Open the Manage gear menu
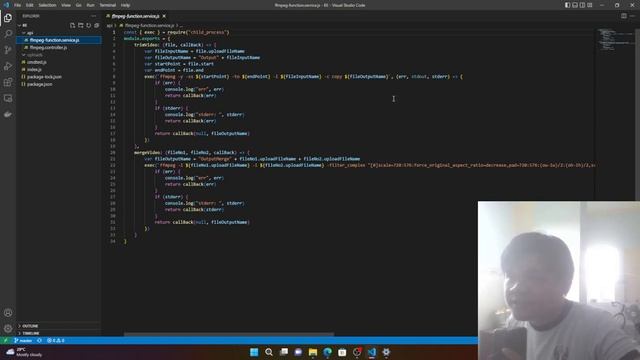Image resolution: width=640 pixels, height=360 pixels. coord(8,329)
